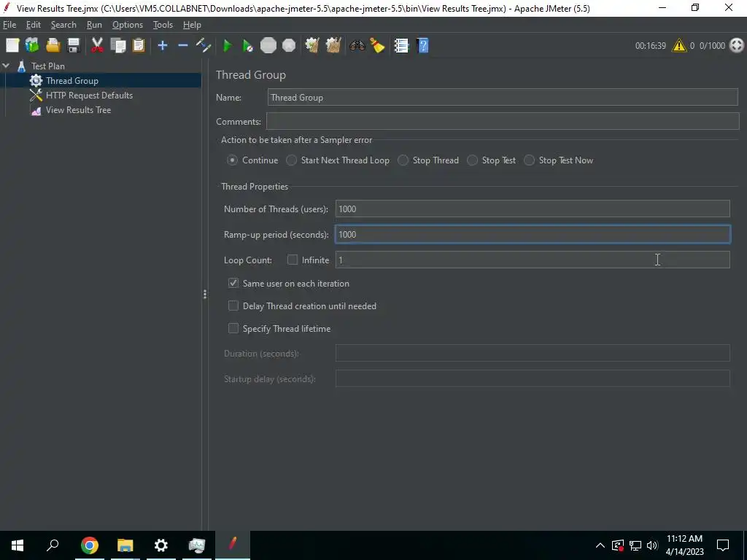This screenshot has height=560, width=747.
Task: Open Settings gear on taskbar
Action: pyautogui.click(x=161, y=545)
